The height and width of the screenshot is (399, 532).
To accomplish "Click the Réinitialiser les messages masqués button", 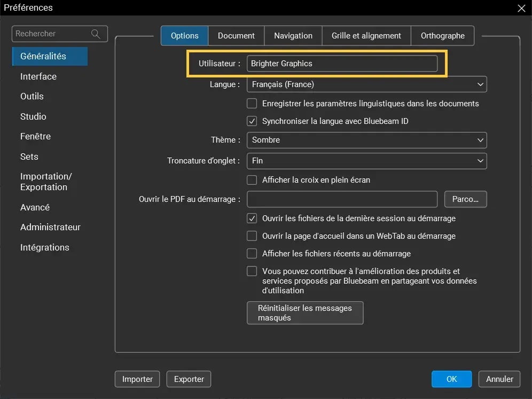I will [x=304, y=312].
